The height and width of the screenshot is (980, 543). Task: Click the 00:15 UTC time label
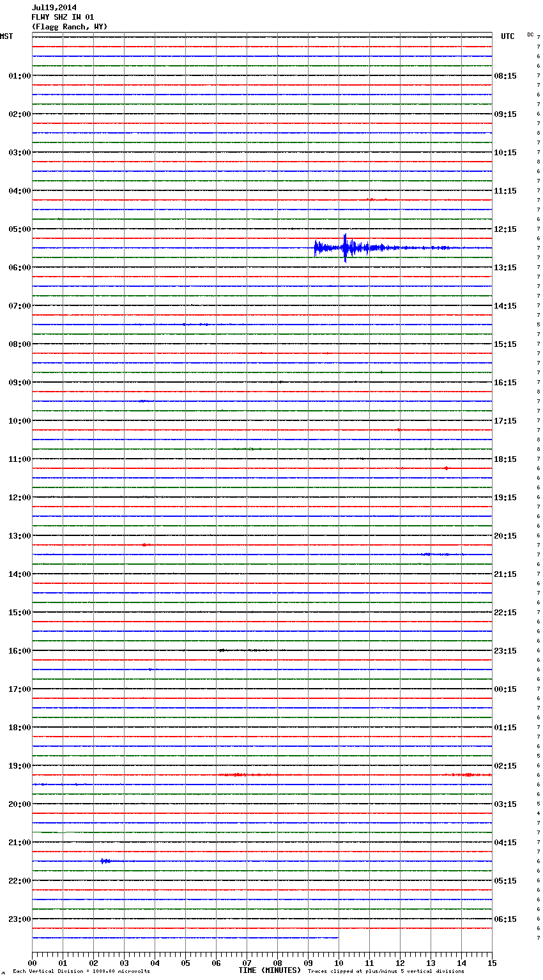(505, 689)
